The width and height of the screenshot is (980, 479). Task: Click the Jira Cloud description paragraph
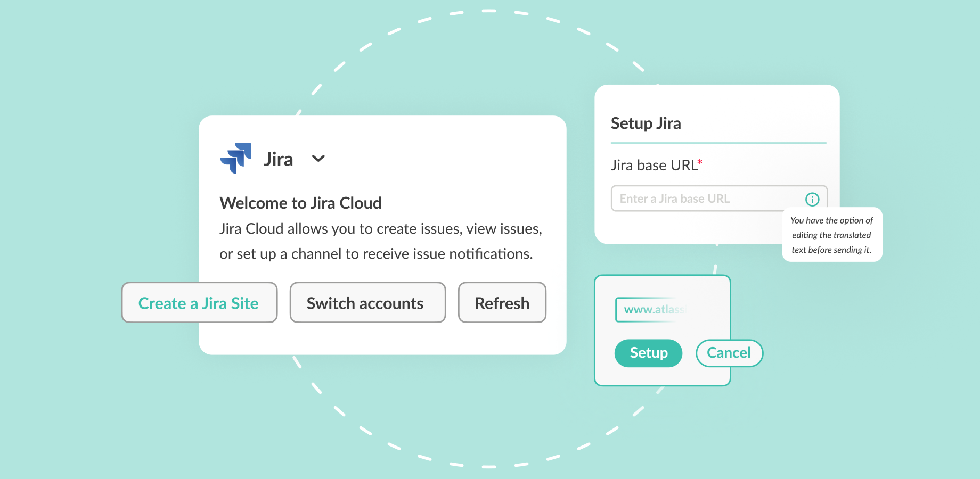(x=380, y=241)
